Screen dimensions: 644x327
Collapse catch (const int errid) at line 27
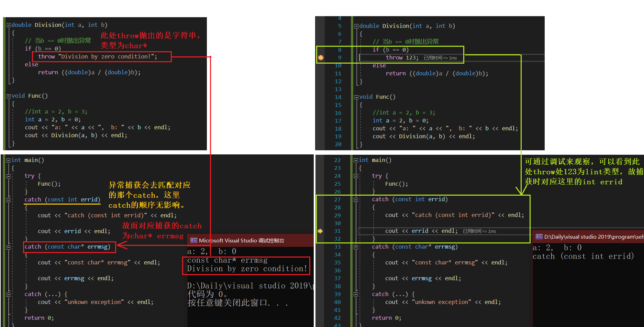click(356, 200)
